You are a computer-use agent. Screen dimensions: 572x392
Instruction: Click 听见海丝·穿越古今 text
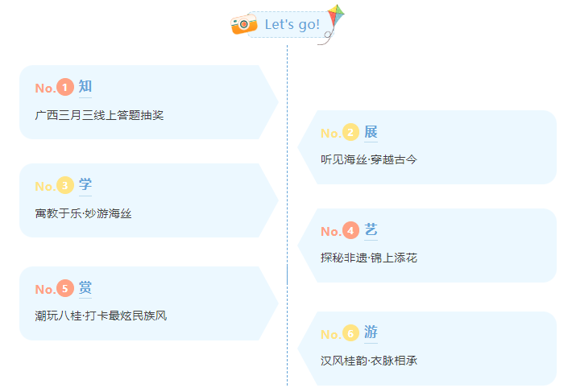point(369,159)
